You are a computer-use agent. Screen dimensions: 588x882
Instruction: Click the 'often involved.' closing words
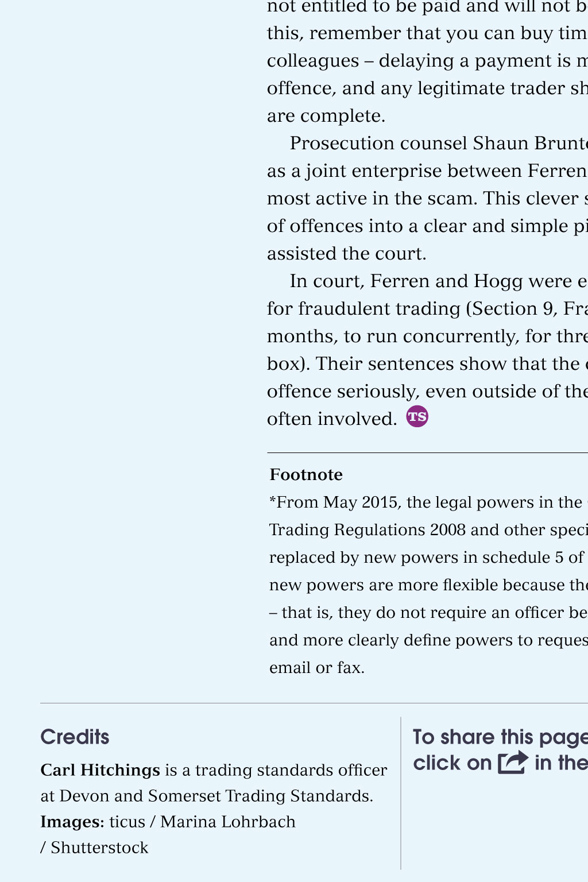(x=332, y=419)
